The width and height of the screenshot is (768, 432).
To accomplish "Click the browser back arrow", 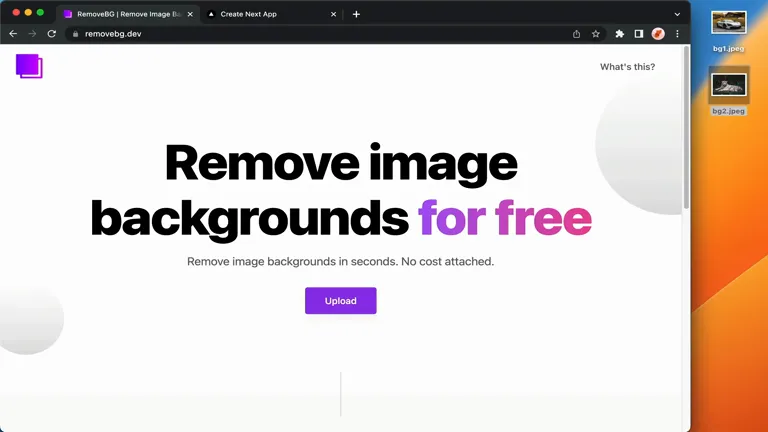I will [13, 34].
